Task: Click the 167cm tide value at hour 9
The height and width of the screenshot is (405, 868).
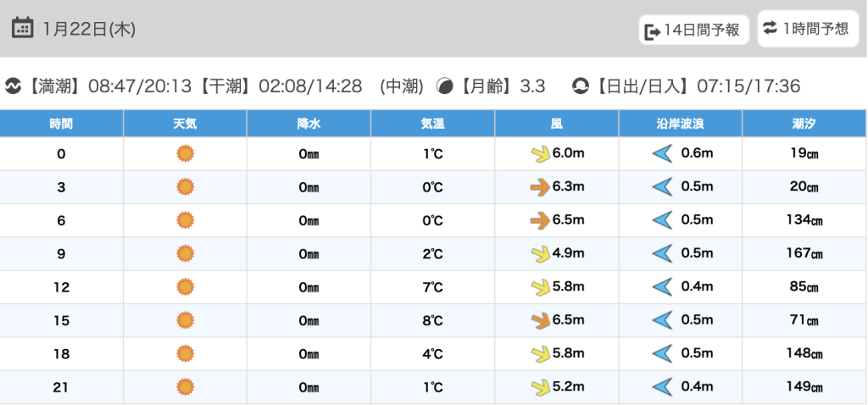Action: 804,253
